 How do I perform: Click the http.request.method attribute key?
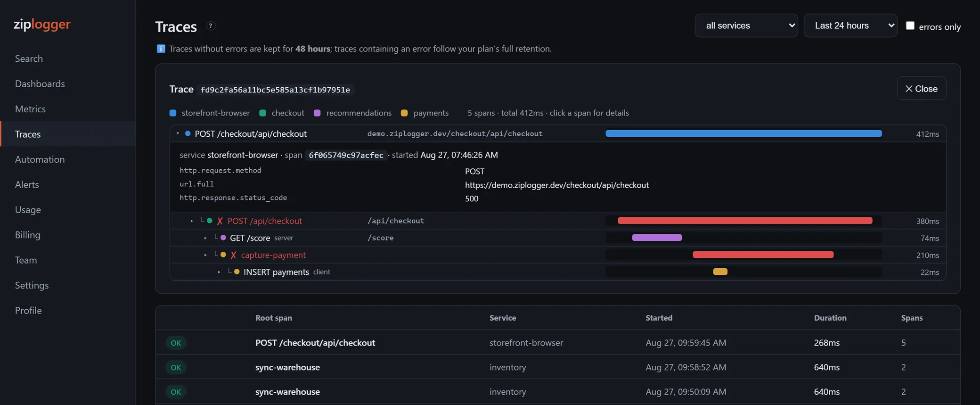coord(220,170)
